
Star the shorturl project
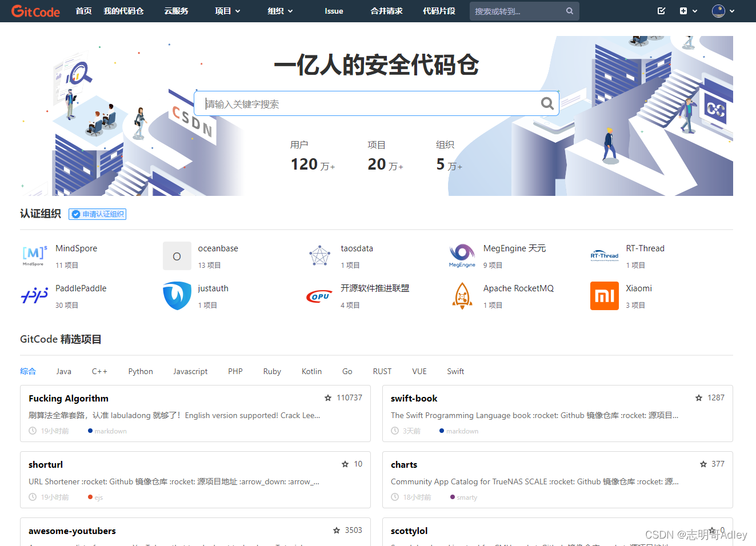(345, 464)
